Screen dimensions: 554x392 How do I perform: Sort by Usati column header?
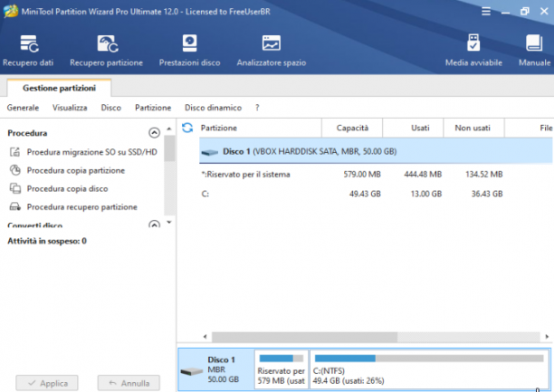pos(413,128)
